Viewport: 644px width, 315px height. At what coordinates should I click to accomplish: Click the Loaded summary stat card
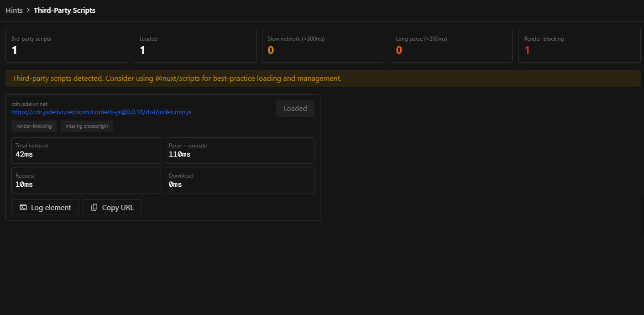click(195, 46)
